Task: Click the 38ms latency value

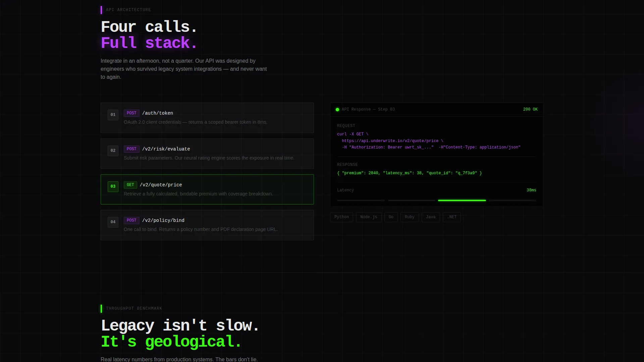Action: click(531, 190)
